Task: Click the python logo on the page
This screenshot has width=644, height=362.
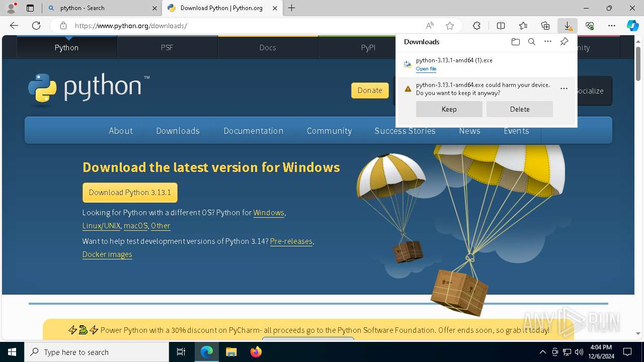Action: pos(89,89)
